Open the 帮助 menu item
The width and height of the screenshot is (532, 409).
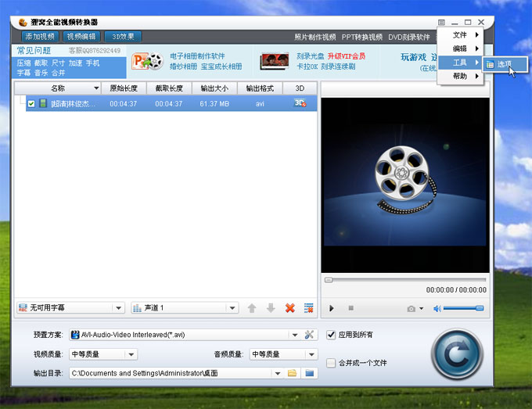point(460,76)
